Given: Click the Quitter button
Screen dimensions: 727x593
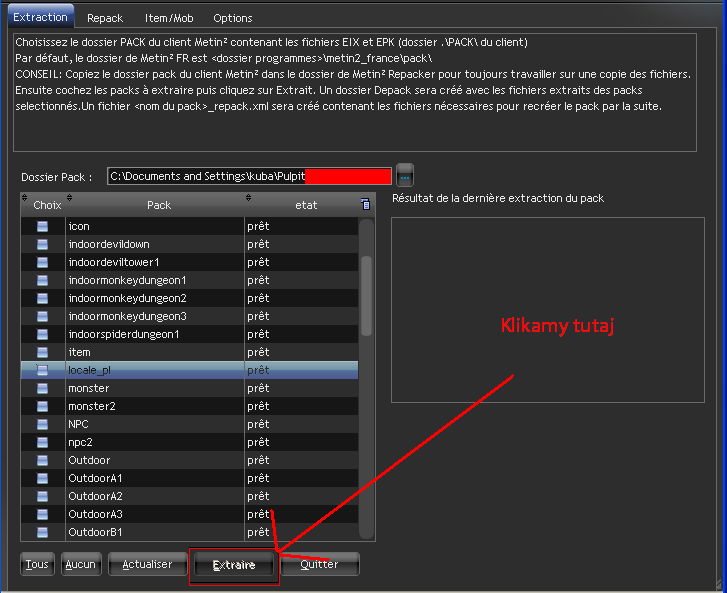Looking at the screenshot, I should tap(319, 564).
